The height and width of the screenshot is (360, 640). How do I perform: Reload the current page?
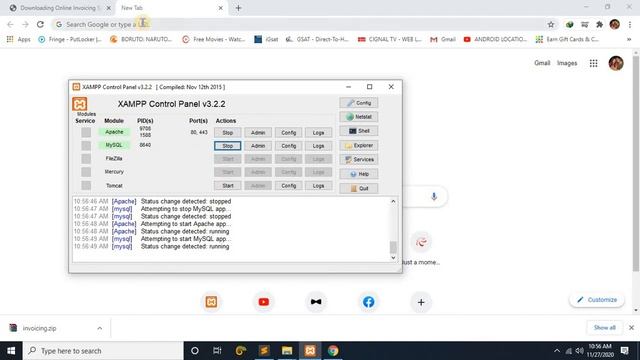[x=40, y=24]
